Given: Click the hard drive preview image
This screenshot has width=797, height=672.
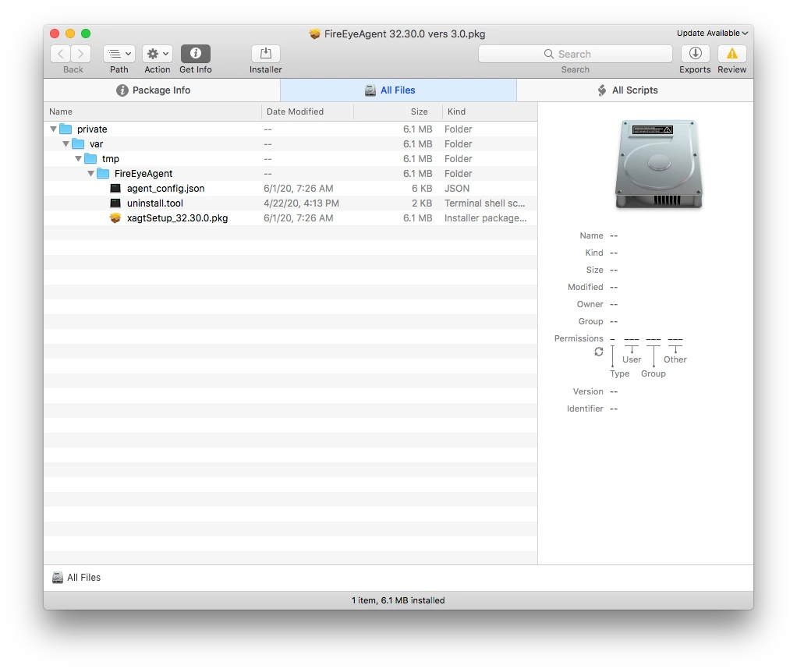Looking at the screenshot, I should 659,164.
